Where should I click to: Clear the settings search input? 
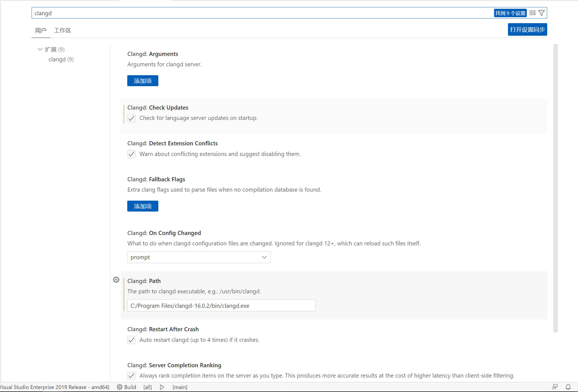[x=532, y=13]
